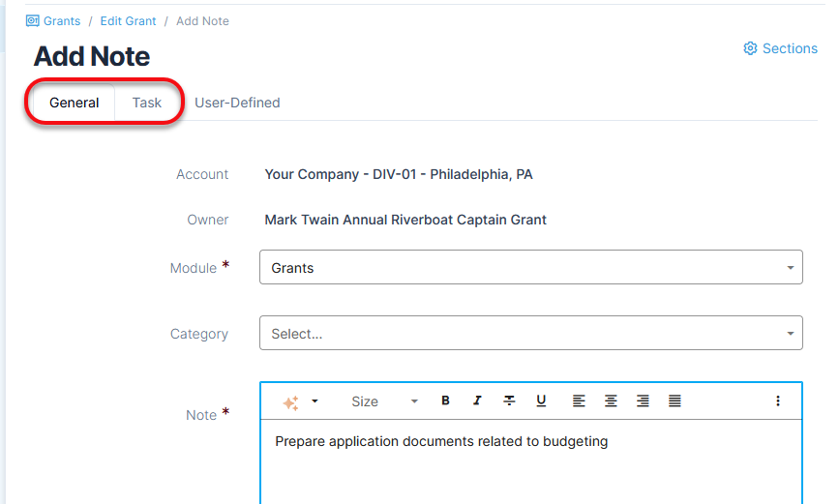Open the User-Defined tab

click(237, 103)
